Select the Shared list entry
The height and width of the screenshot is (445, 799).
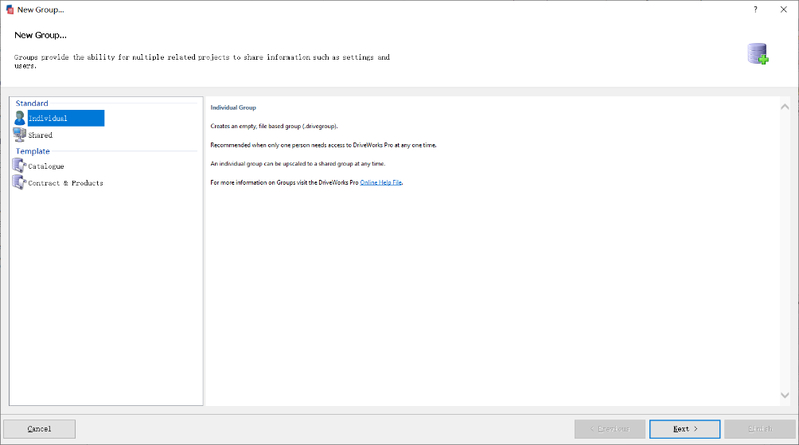coord(40,135)
